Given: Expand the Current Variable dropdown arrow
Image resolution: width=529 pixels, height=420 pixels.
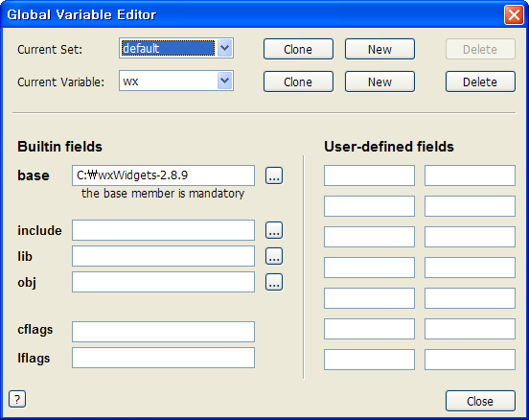Looking at the screenshot, I should pos(224,81).
